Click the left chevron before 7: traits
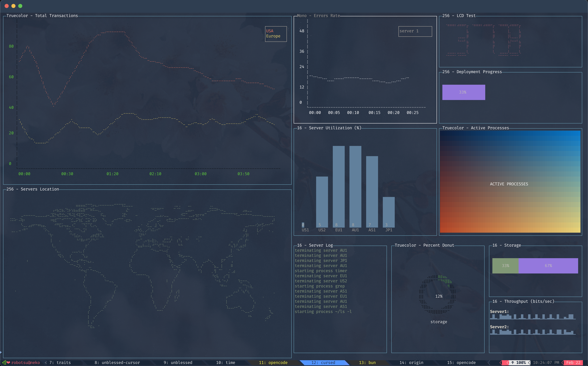This screenshot has height=366, width=588. (46, 362)
